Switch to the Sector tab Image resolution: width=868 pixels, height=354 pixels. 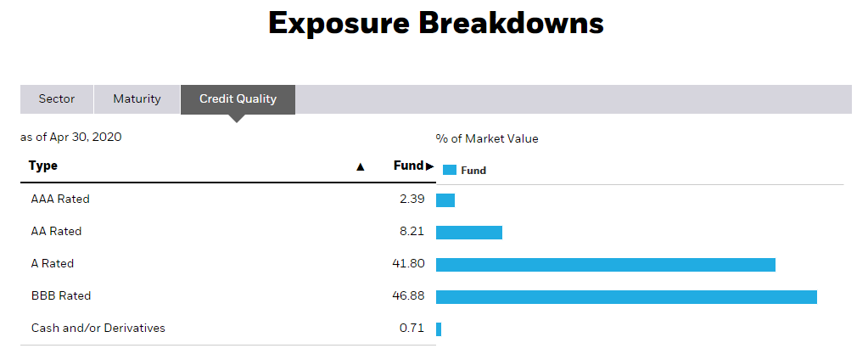[x=57, y=99]
